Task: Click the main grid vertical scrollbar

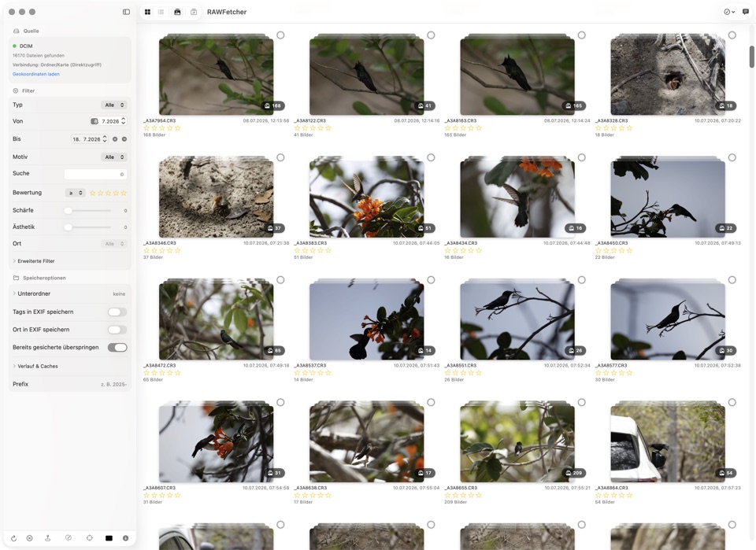Action: pos(751,57)
